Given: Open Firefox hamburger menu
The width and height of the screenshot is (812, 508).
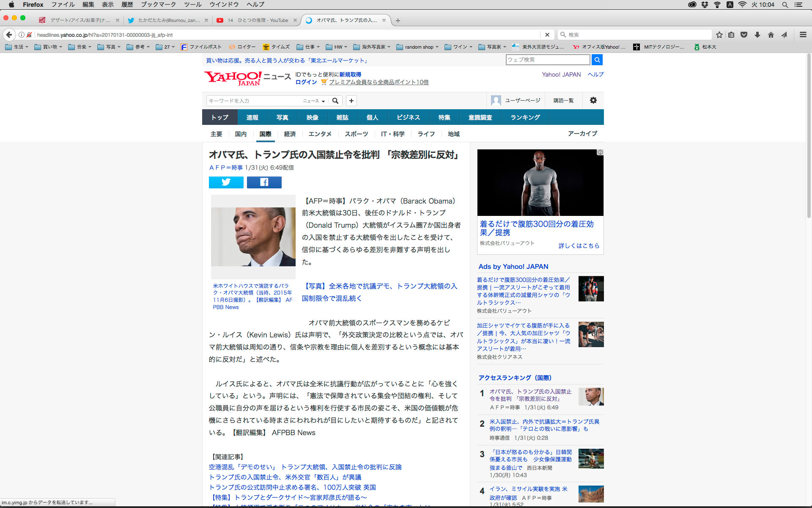Looking at the screenshot, I should [803, 35].
